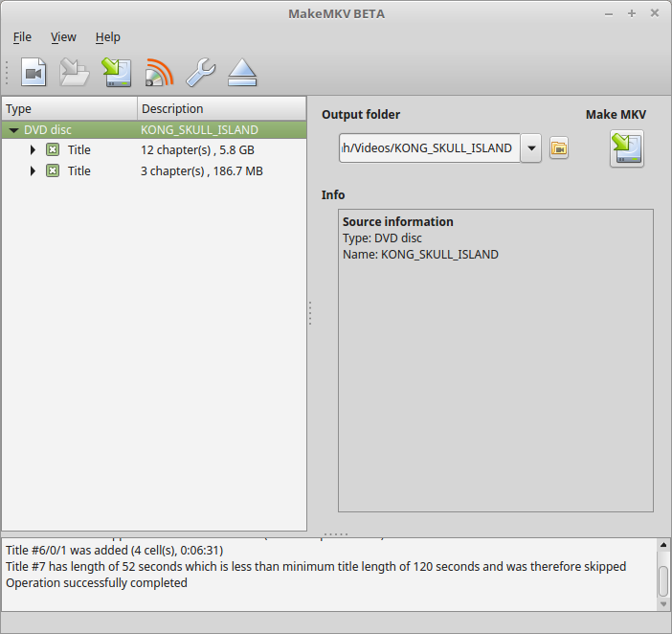
Task: Open the File menu
Action: [22, 37]
